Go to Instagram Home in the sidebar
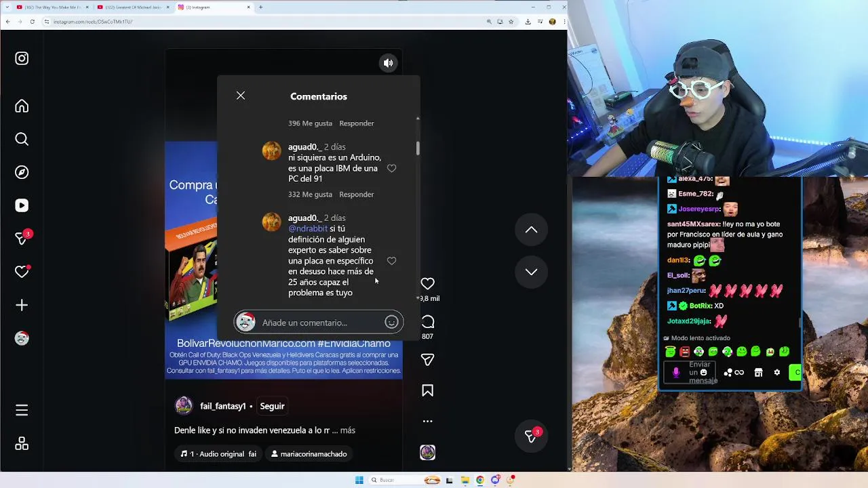 (22, 106)
